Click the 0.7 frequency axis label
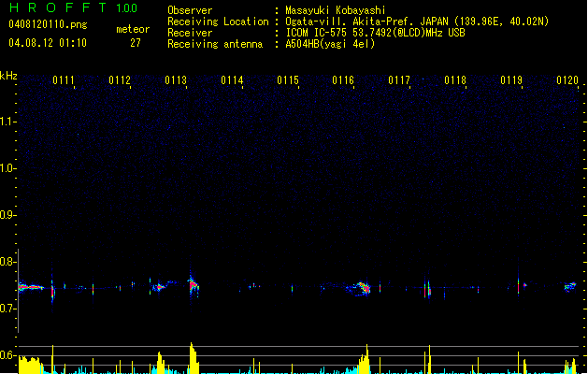The height and width of the screenshot is (374, 588). click(7, 309)
